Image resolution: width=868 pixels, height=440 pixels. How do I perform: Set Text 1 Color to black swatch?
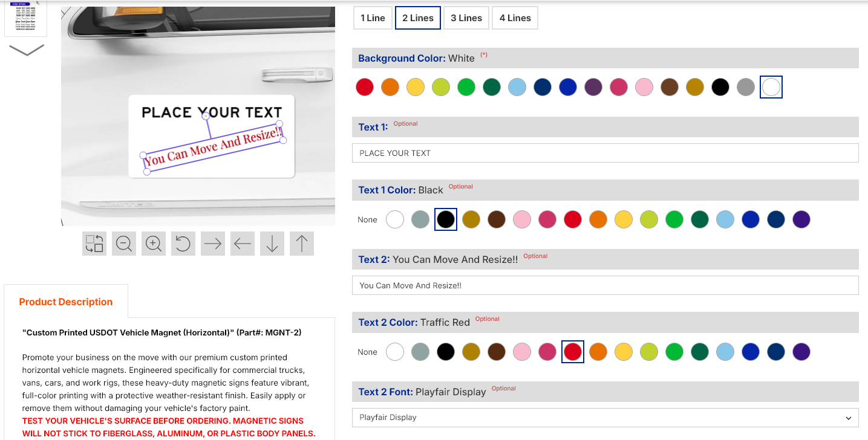coord(446,219)
